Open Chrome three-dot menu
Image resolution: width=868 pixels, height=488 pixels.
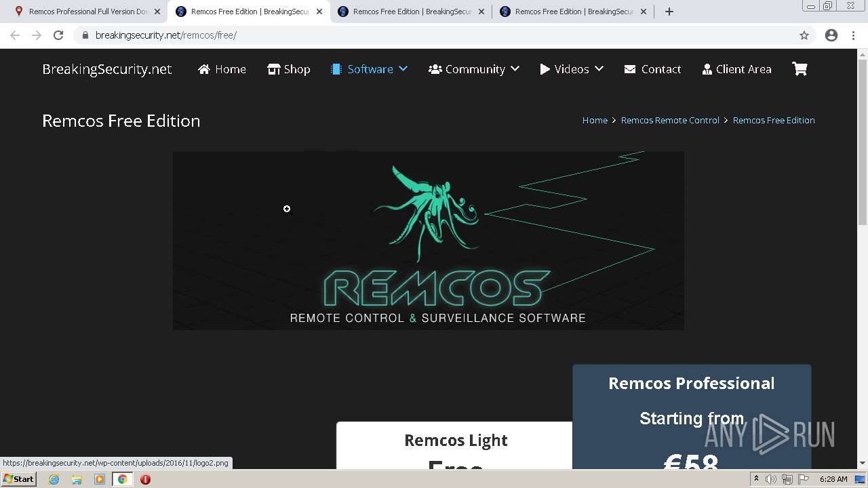[854, 35]
